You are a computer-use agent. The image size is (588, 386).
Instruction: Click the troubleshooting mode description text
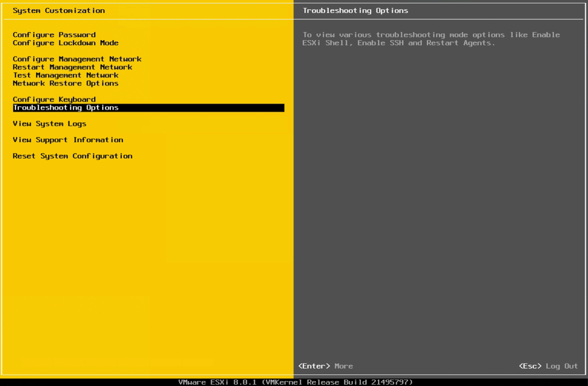coord(431,39)
